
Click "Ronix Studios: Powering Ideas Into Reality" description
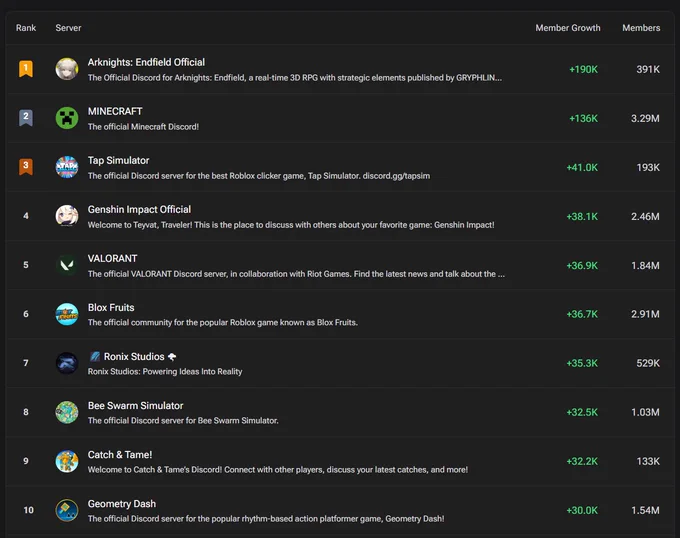(x=165, y=372)
